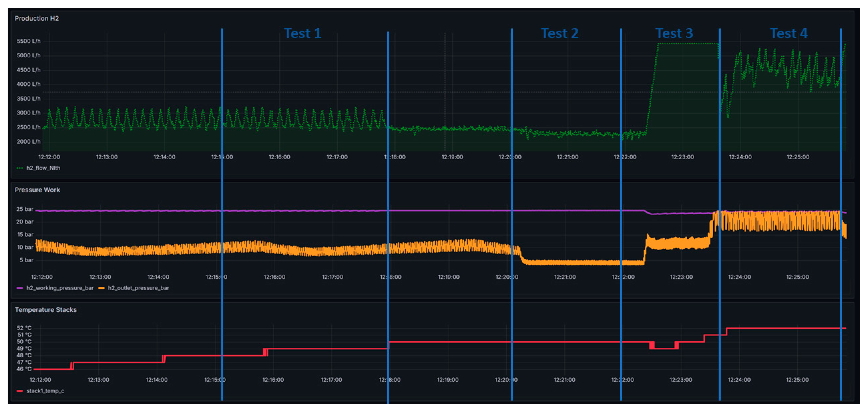Open the Production H2 panel title menu

(x=37, y=19)
